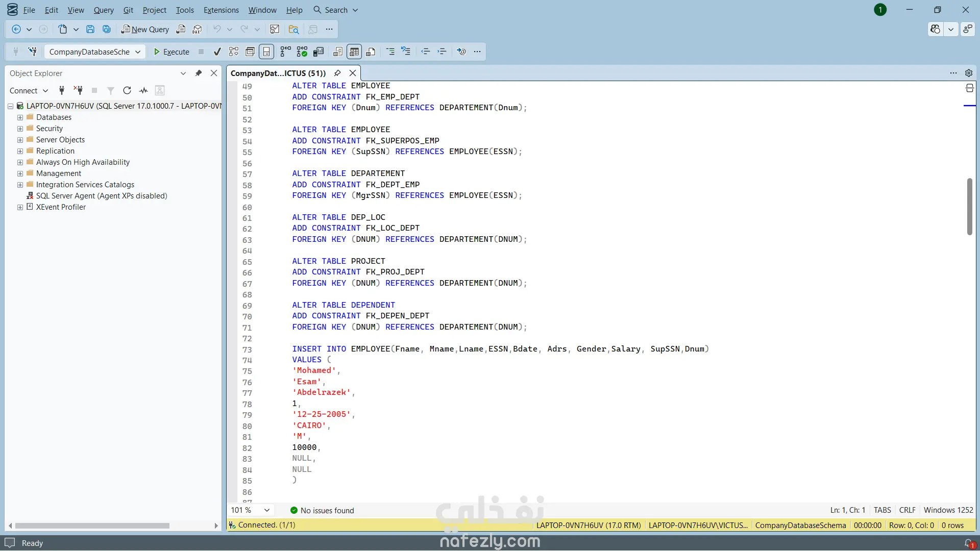Select the Always On High Availability node
980x551 pixels.
point(83,162)
